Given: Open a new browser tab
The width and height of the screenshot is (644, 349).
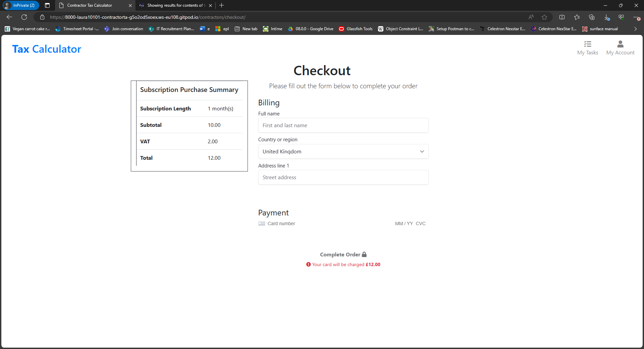Looking at the screenshot, I should (221, 5).
